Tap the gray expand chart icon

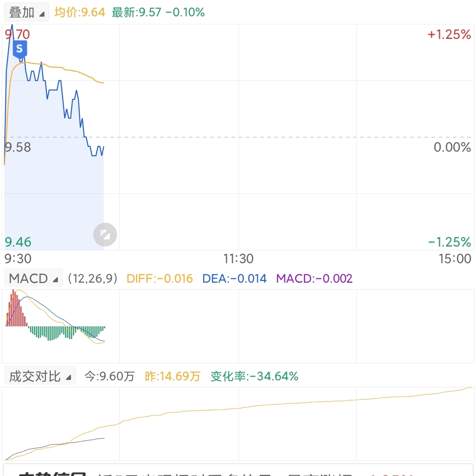click(105, 235)
